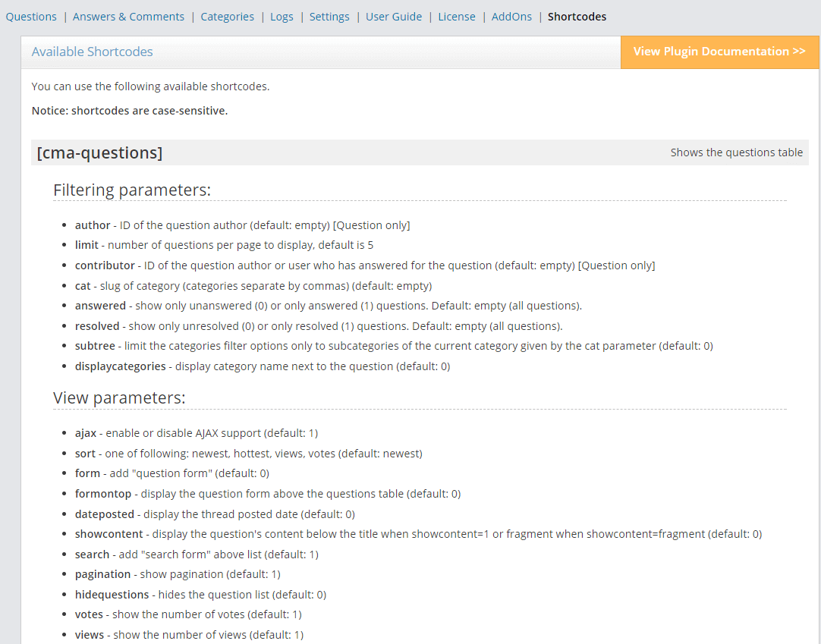Viewport: 821px width, 644px height.
Task: Click the 'ajax' parameter name
Action: pos(86,433)
